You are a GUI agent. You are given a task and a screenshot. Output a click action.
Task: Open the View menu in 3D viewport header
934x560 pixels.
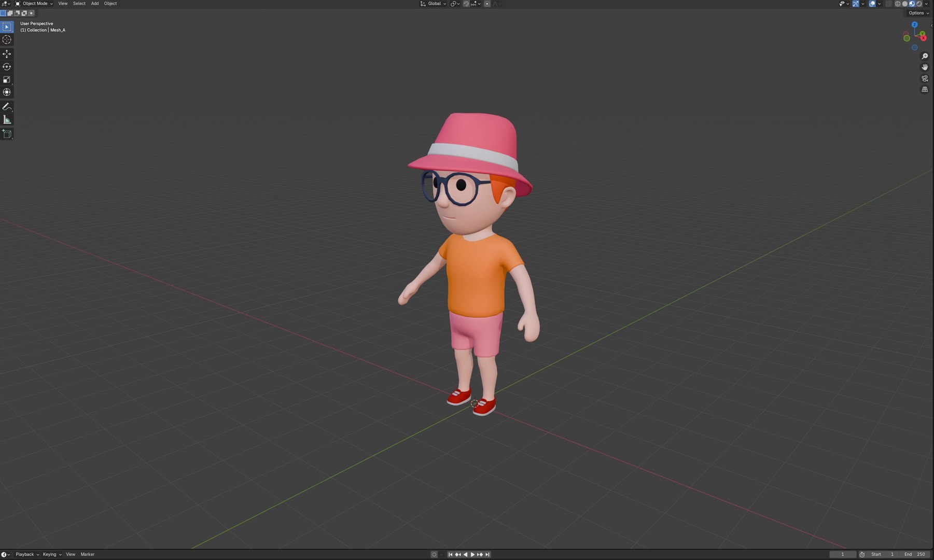[63, 4]
